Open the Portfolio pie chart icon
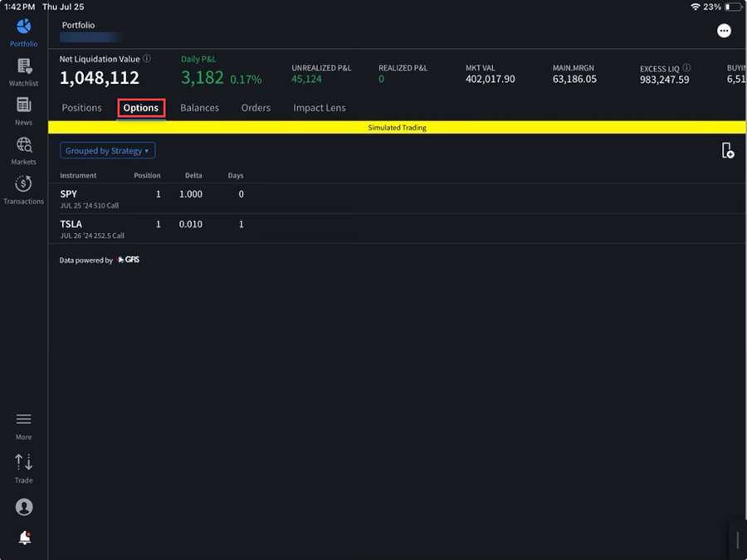 23,27
